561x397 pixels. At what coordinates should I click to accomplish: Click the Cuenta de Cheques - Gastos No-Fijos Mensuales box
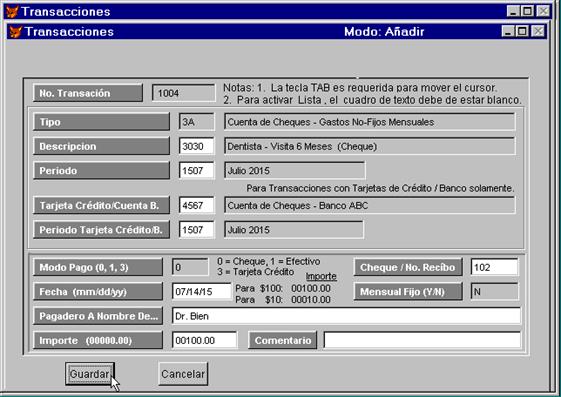click(370, 122)
